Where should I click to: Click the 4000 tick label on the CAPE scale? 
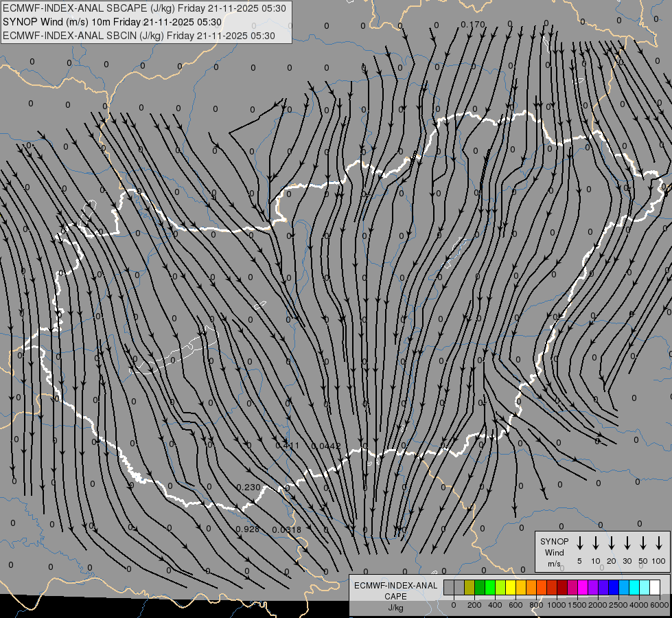coord(639,605)
